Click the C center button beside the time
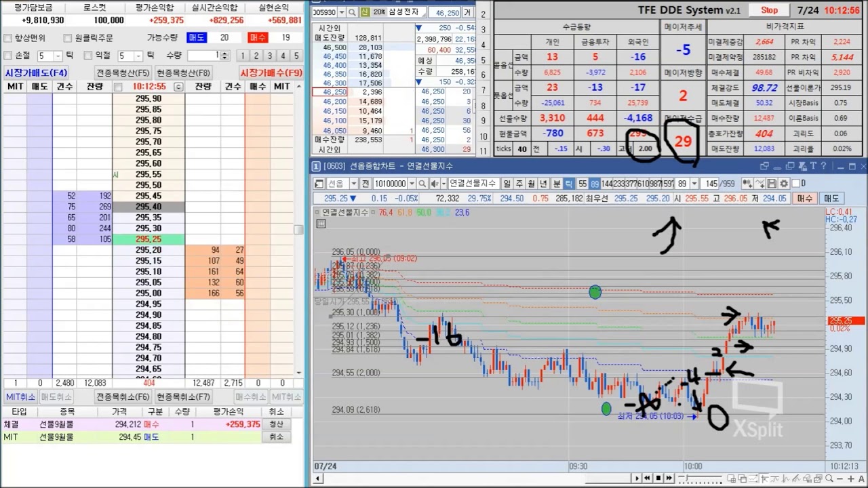 pos(178,87)
